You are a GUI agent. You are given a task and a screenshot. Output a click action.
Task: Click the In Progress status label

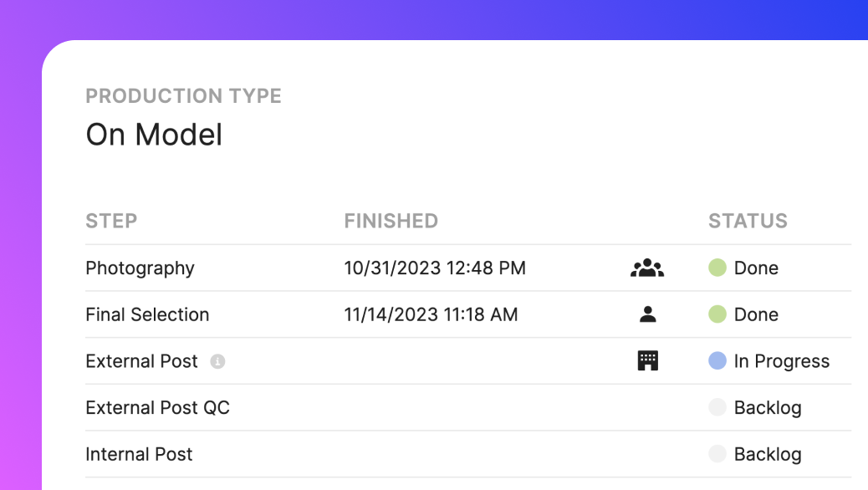point(781,361)
